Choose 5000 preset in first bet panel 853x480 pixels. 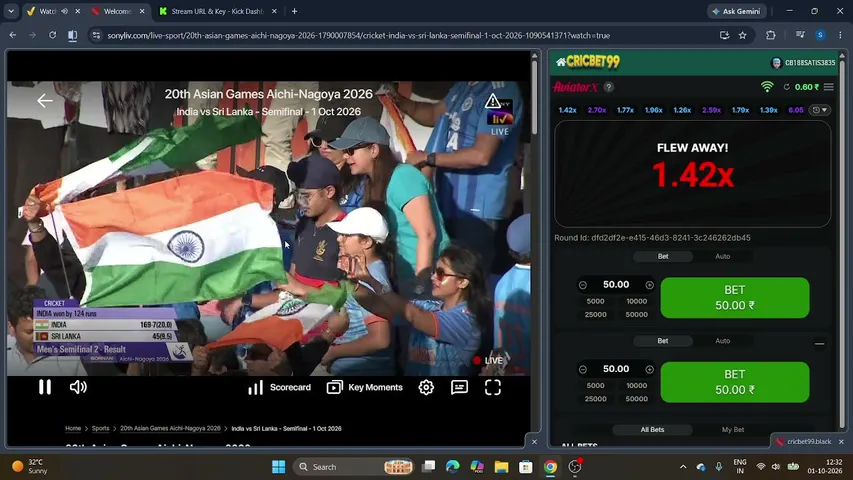tap(595, 301)
